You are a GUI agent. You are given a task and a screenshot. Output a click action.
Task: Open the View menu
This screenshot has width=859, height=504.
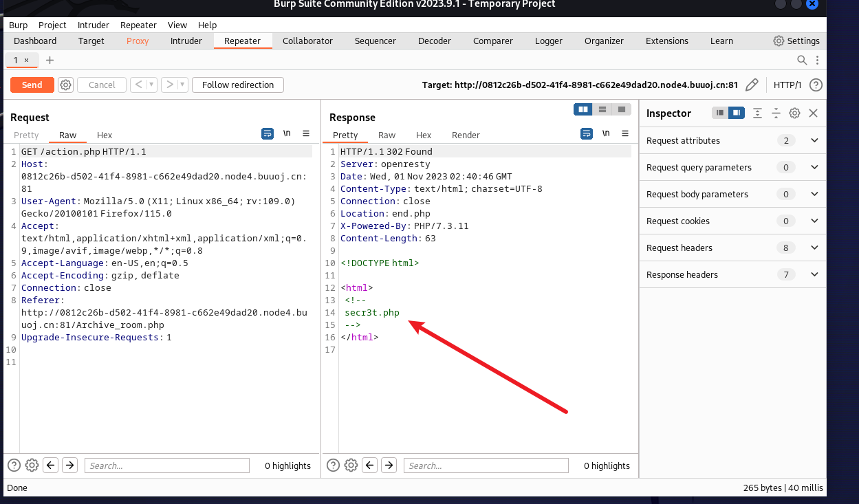click(177, 25)
